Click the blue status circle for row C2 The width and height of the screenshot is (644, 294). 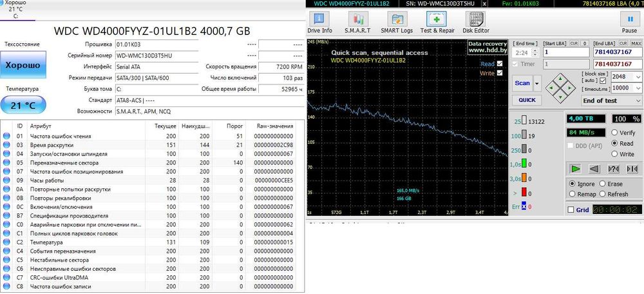pos(6,242)
